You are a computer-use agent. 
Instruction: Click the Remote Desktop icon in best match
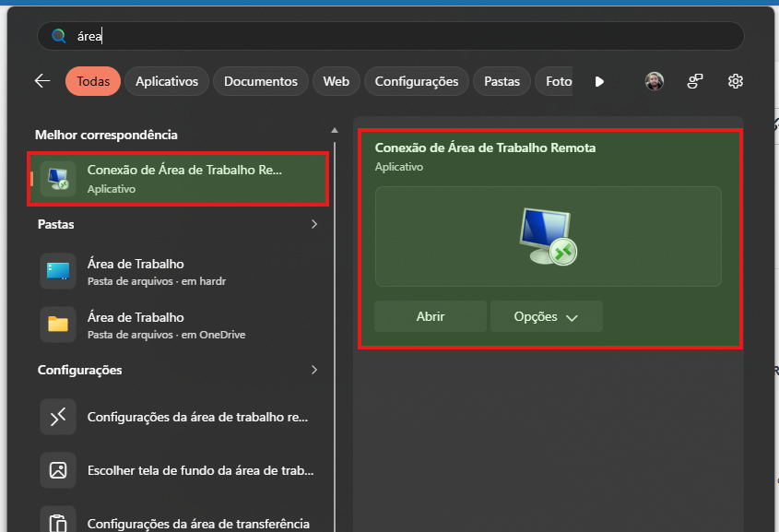(58, 179)
